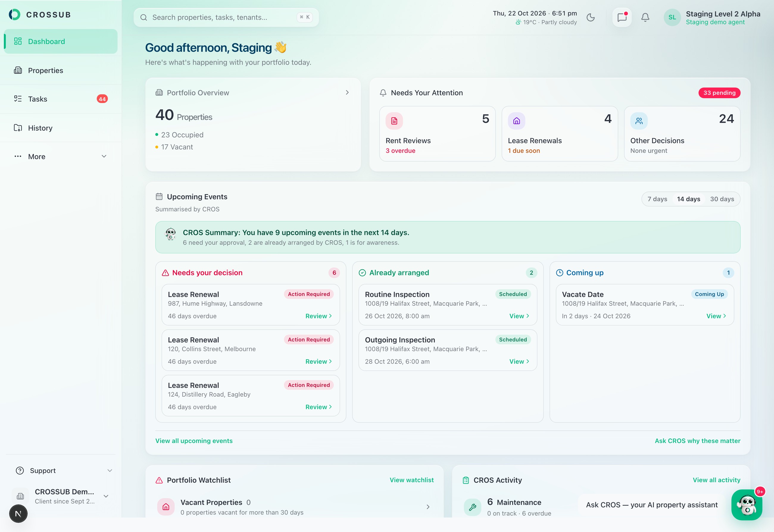The width and height of the screenshot is (774, 532).
Task: View the Vacate Date event
Action: tap(716, 316)
